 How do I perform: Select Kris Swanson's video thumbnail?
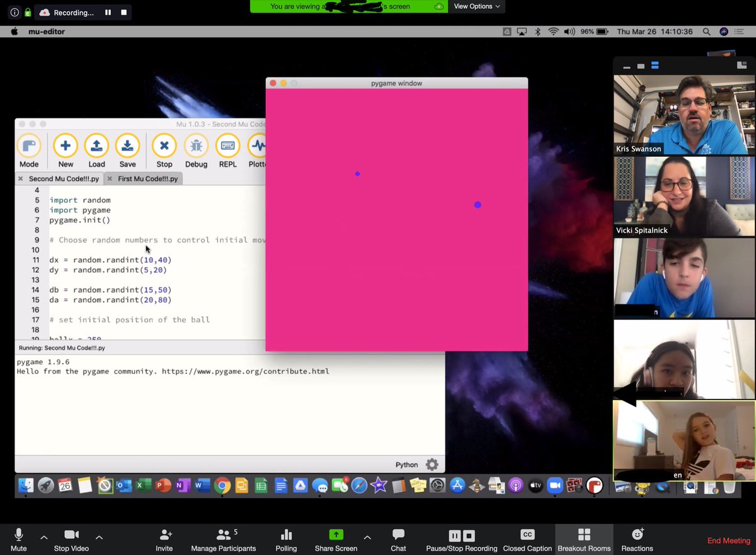point(684,115)
